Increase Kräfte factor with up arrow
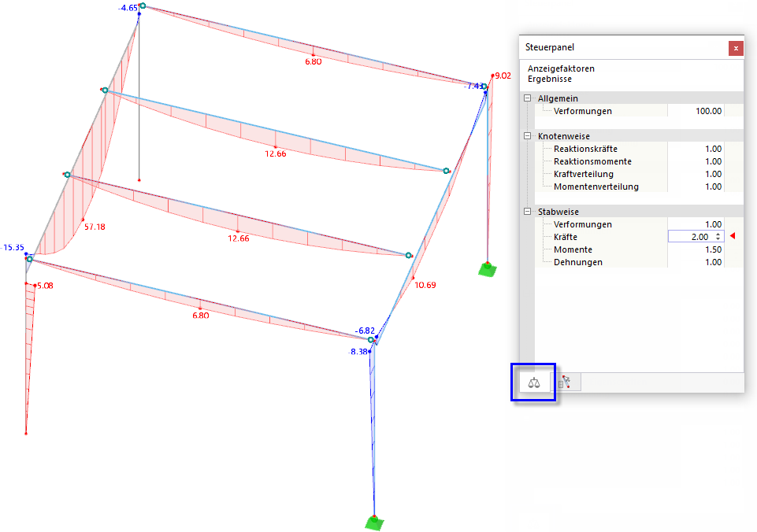 click(718, 235)
